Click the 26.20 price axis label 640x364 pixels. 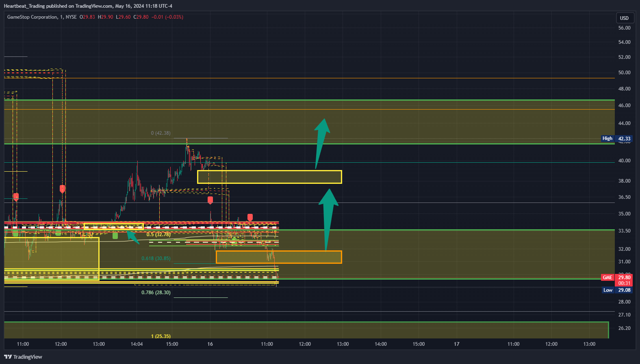pyautogui.click(x=624, y=328)
